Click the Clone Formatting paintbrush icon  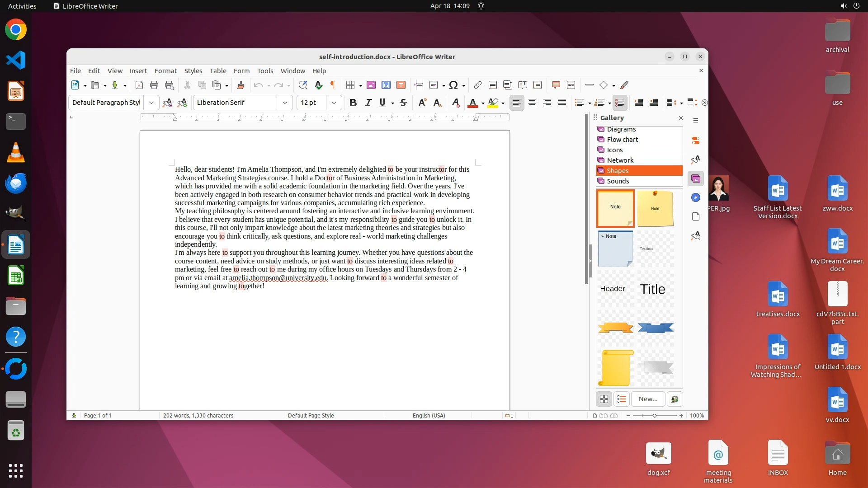click(x=241, y=85)
